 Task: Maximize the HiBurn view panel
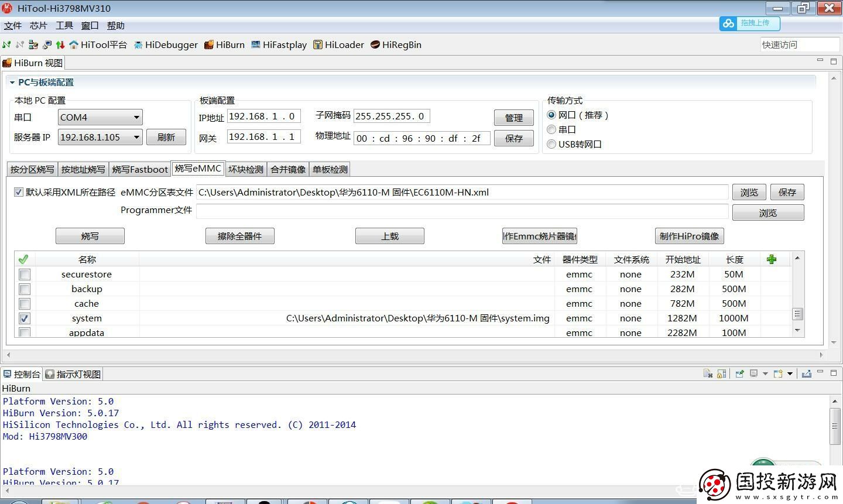click(834, 61)
